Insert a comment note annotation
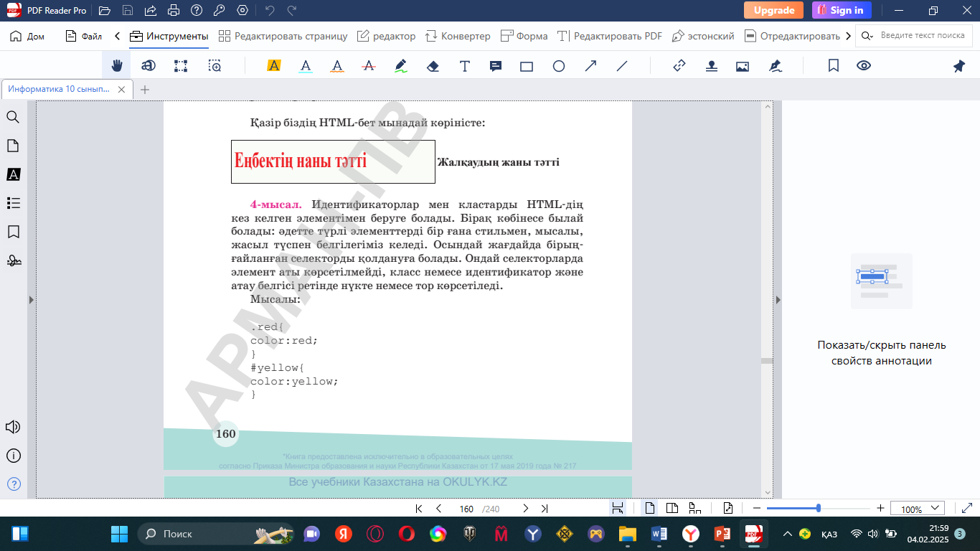This screenshot has width=980, height=551. [496, 66]
